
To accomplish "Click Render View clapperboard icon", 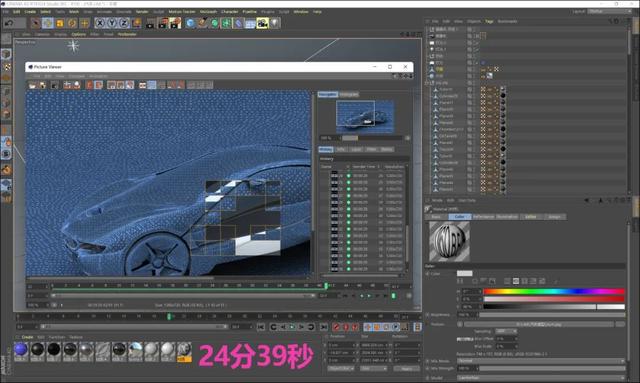I will 150,23.
